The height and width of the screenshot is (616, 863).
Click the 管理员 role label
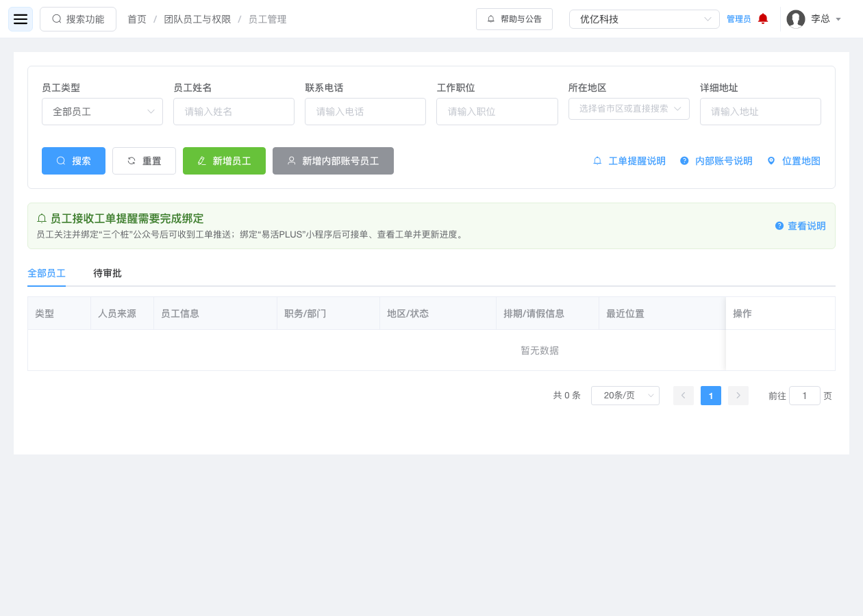[738, 19]
